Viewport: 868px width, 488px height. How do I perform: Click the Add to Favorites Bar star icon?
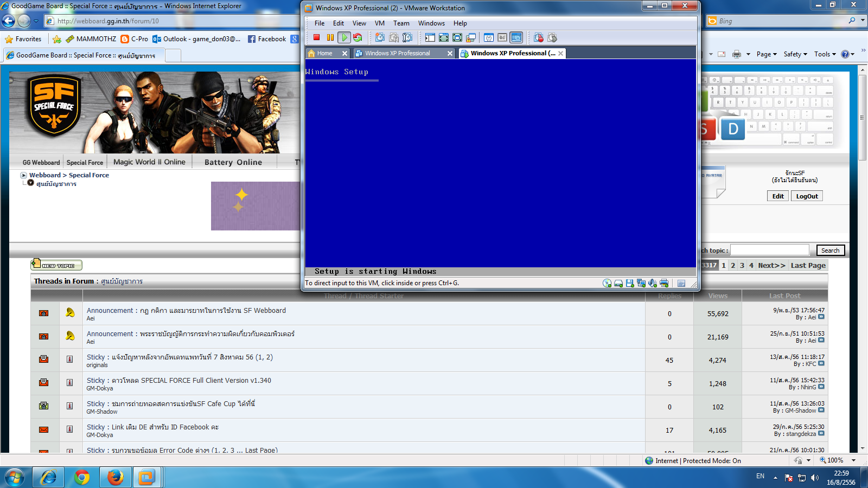[57, 39]
